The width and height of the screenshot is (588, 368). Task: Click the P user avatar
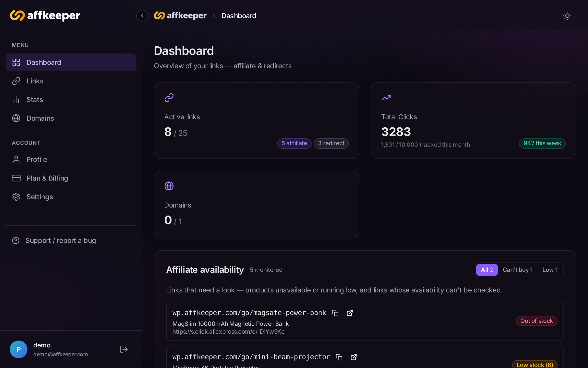point(19,349)
